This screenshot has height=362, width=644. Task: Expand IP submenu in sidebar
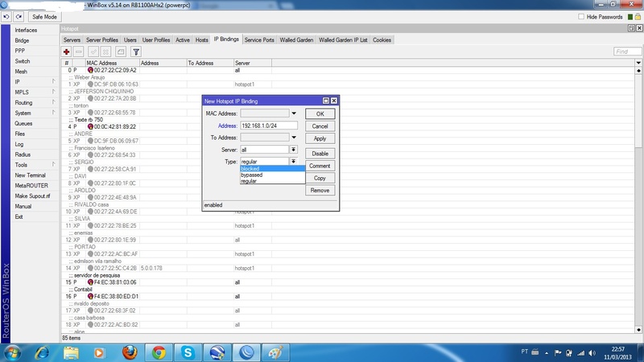(x=53, y=81)
